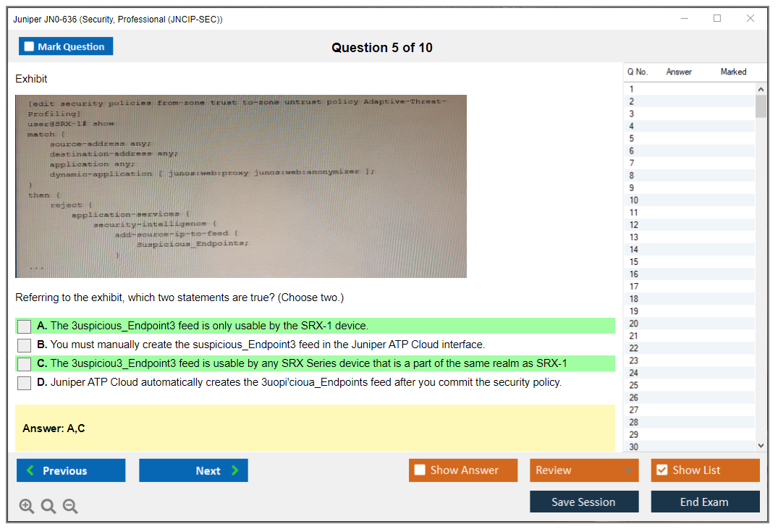Select question 20 row in list

point(634,324)
